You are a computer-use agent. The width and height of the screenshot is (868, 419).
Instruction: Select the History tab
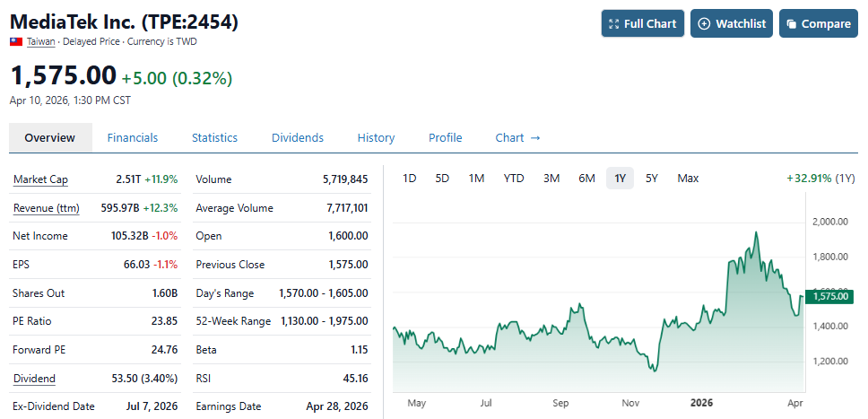pyautogui.click(x=376, y=137)
